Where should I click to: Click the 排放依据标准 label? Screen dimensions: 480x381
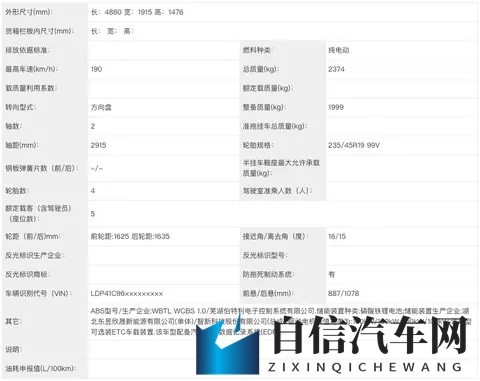tap(28, 50)
